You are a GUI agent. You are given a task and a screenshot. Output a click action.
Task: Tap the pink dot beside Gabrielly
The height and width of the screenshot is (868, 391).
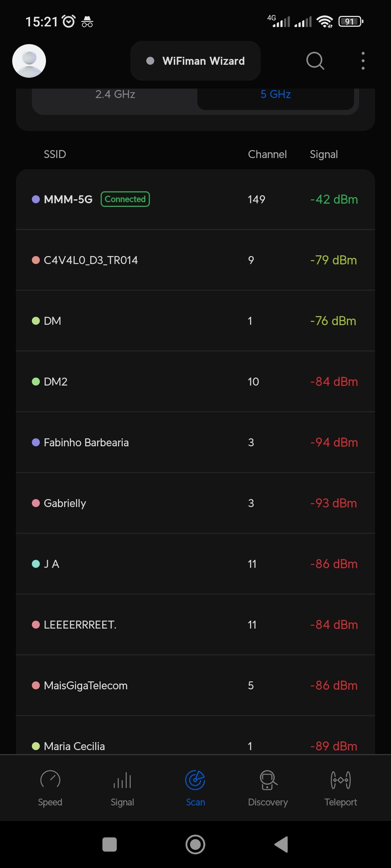coord(36,503)
